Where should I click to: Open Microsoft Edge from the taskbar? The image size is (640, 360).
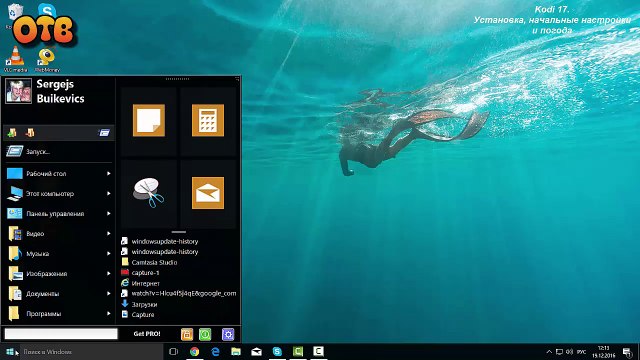(x=215, y=352)
